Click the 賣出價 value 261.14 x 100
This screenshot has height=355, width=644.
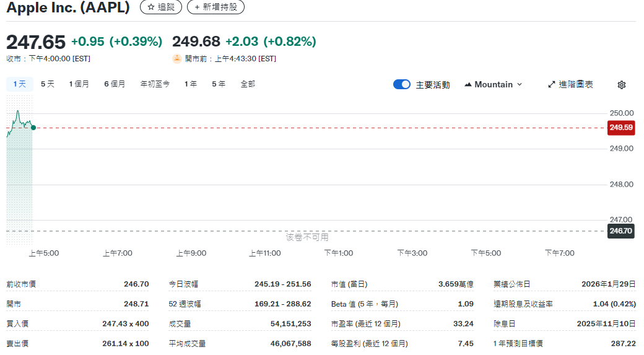(x=126, y=343)
